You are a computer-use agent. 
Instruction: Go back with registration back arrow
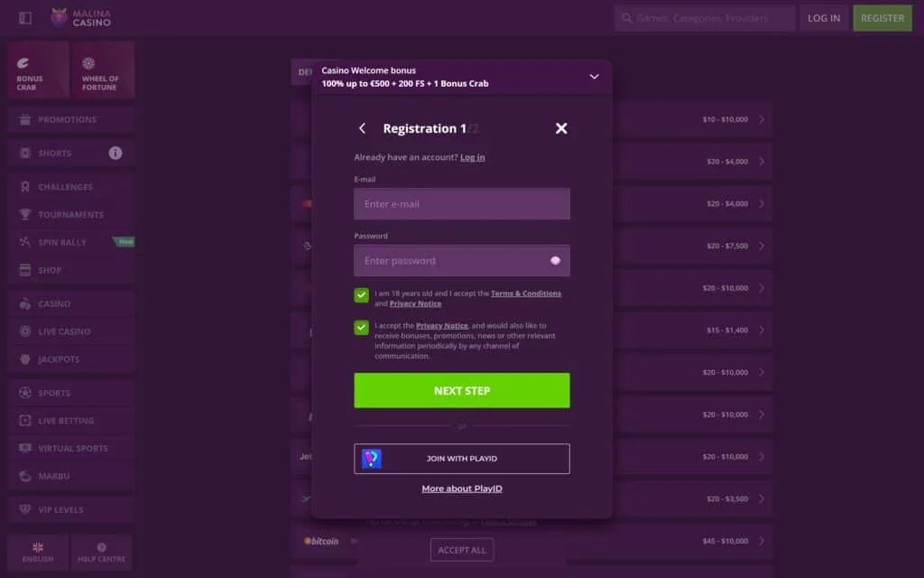tap(362, 128)
